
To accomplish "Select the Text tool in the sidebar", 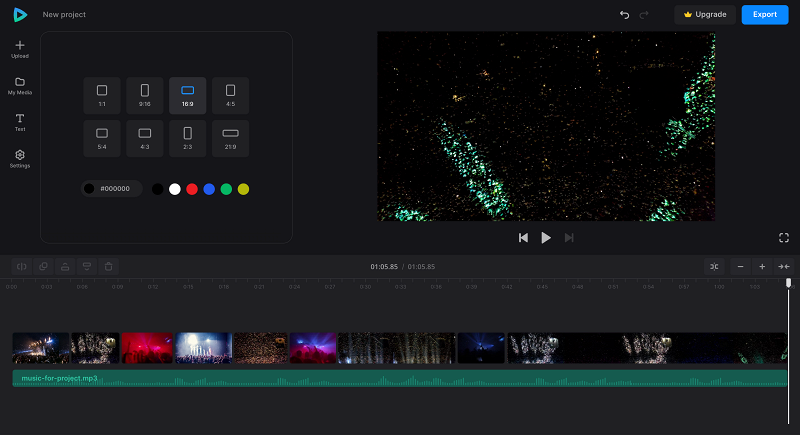I will (20, 122).
